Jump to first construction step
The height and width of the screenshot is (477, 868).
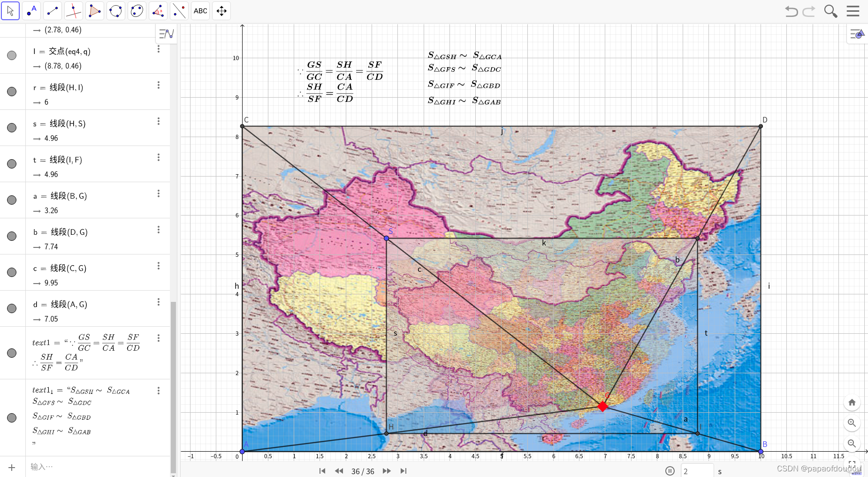322,471
